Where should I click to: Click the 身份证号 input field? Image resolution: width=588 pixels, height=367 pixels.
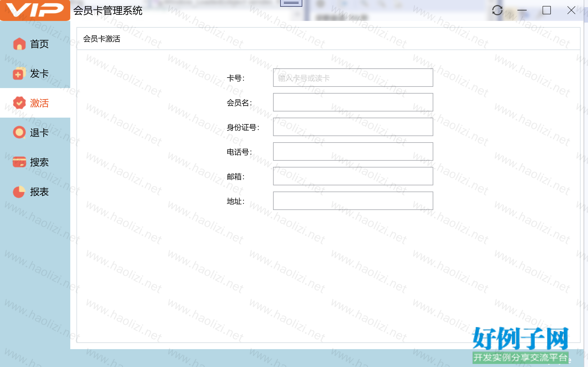(353, 127)
